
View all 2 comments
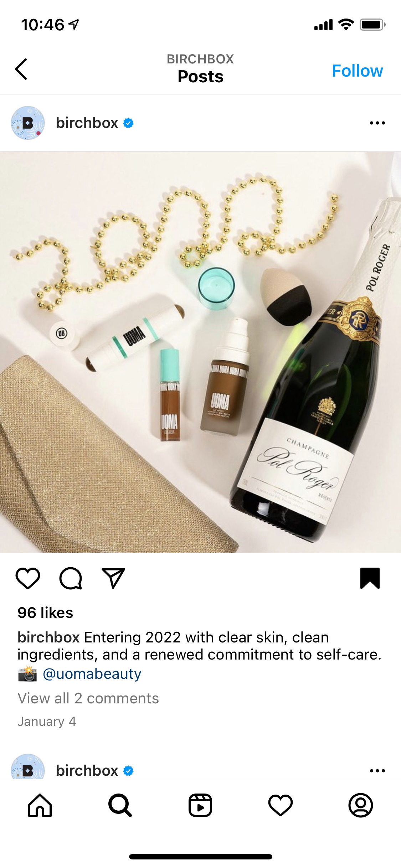(88, 698)
